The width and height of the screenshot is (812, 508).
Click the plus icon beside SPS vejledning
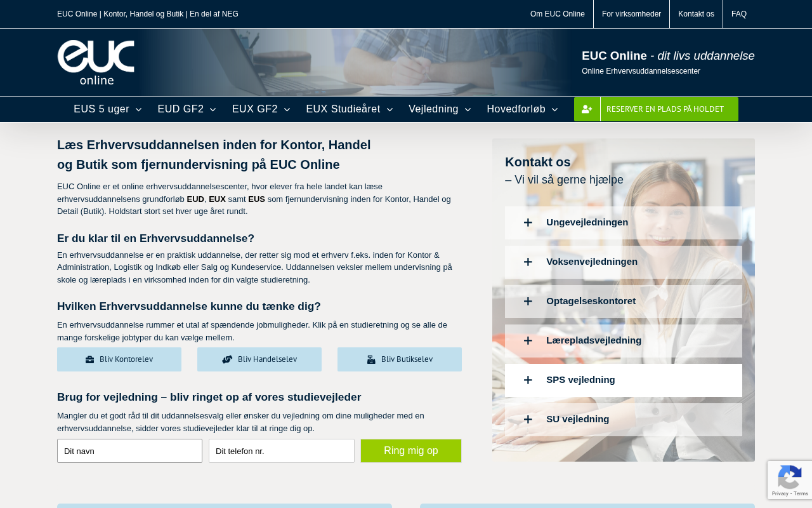(528, 380)
